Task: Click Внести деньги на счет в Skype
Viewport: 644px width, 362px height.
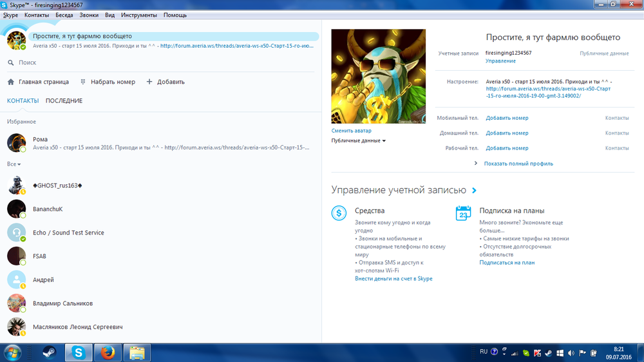Action: tap(393, 279)
